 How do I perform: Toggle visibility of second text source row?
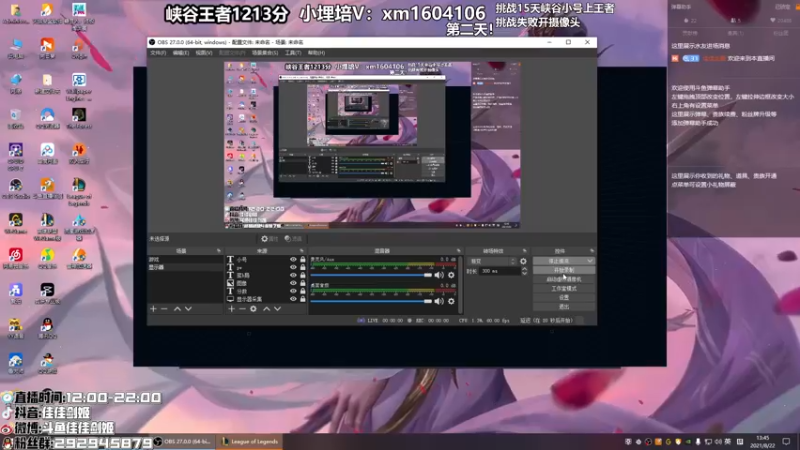point(293,267)
